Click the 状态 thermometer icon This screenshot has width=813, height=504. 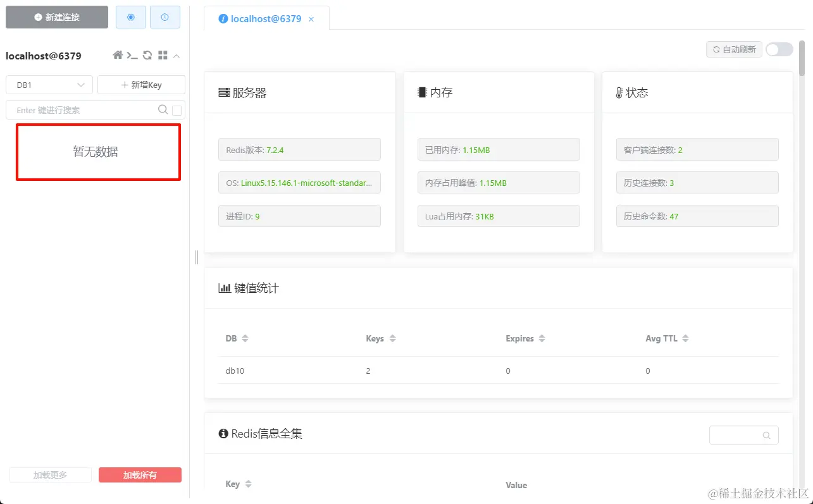coord(619,93)
